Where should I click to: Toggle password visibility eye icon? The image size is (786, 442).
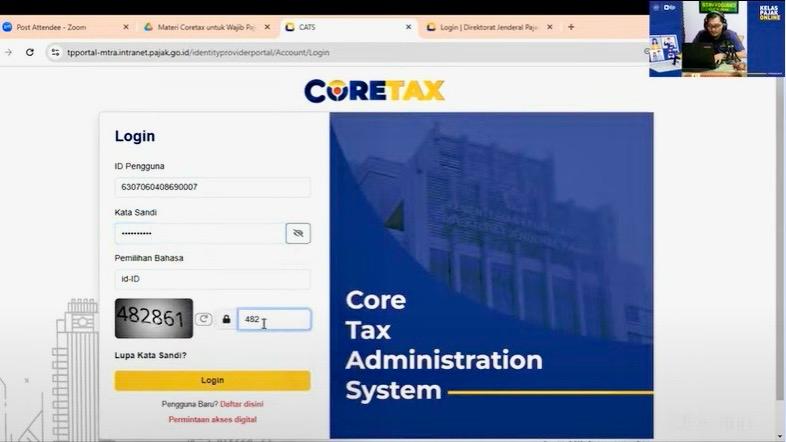(297, 233)
